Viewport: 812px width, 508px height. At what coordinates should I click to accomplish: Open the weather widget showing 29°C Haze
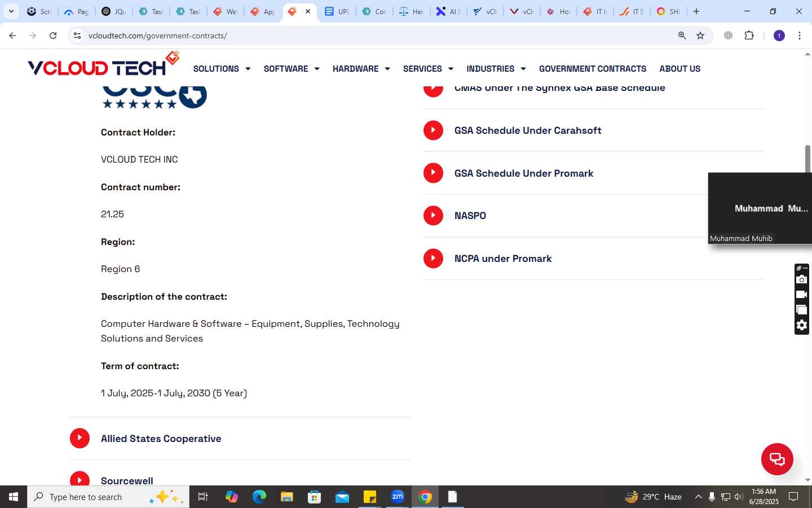654,497
